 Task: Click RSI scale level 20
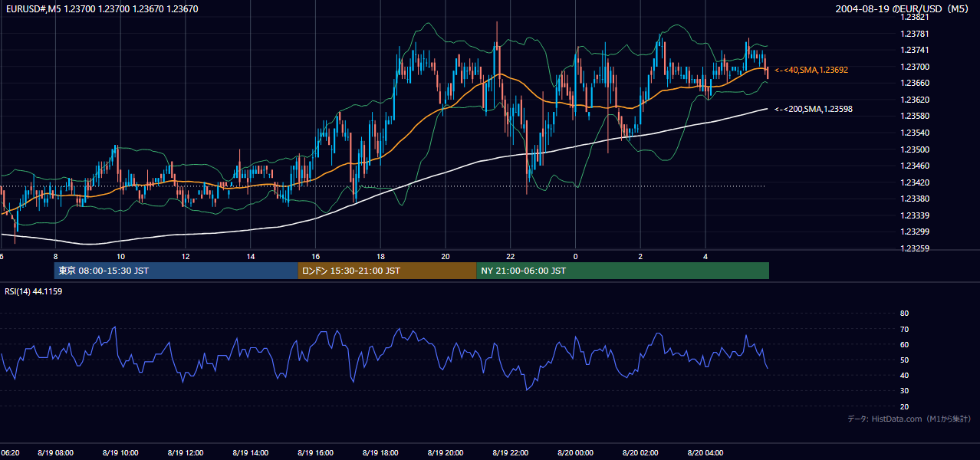coord(904,406)
